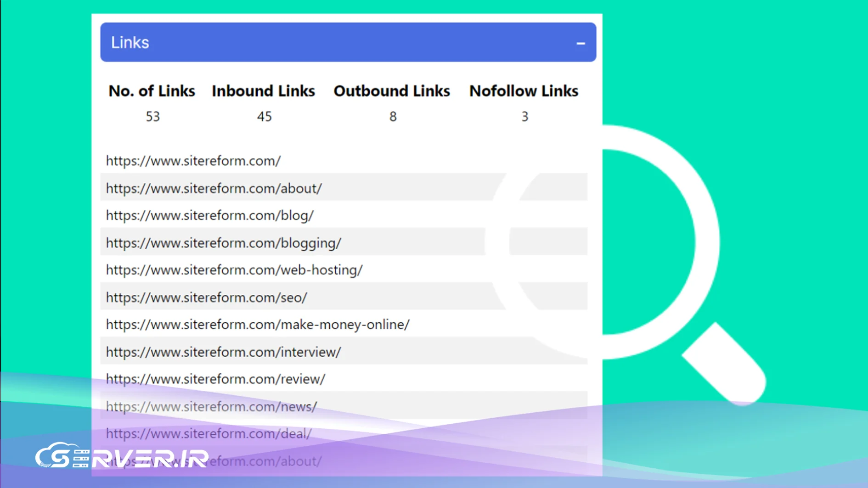Click the inbound links count 45
Image resolution: width=868 pixels, height=488 pixels.
pyautogui.click(x=264, y=117)
